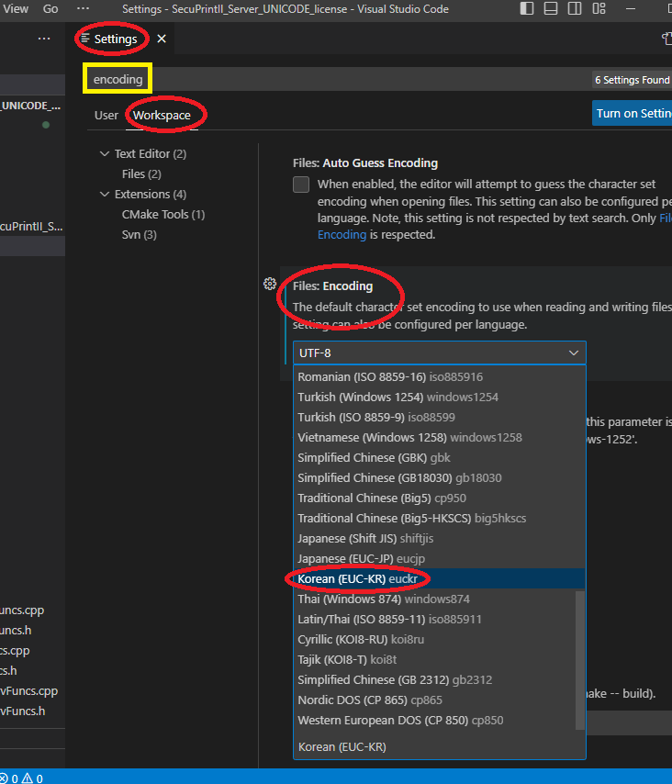Toggle the Secondary Side Bar icon
This screenshot has height=784, width=672.
(x=573, y=8)
